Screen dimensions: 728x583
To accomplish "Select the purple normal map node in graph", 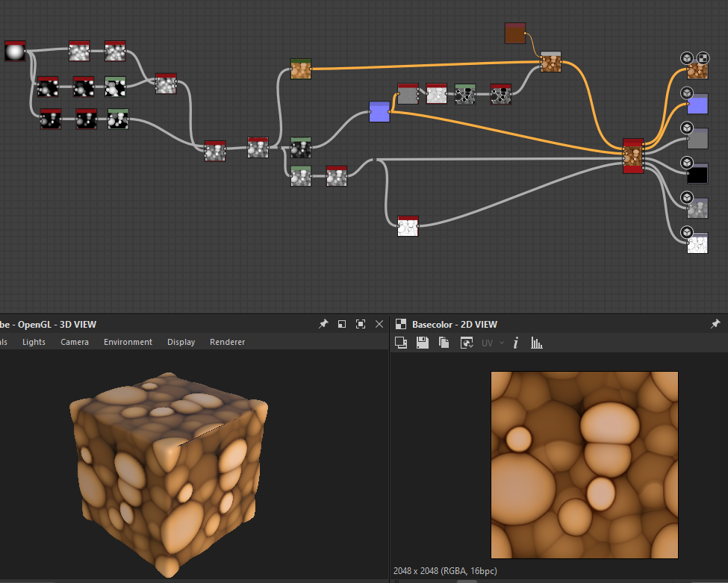I will [379, 113].
